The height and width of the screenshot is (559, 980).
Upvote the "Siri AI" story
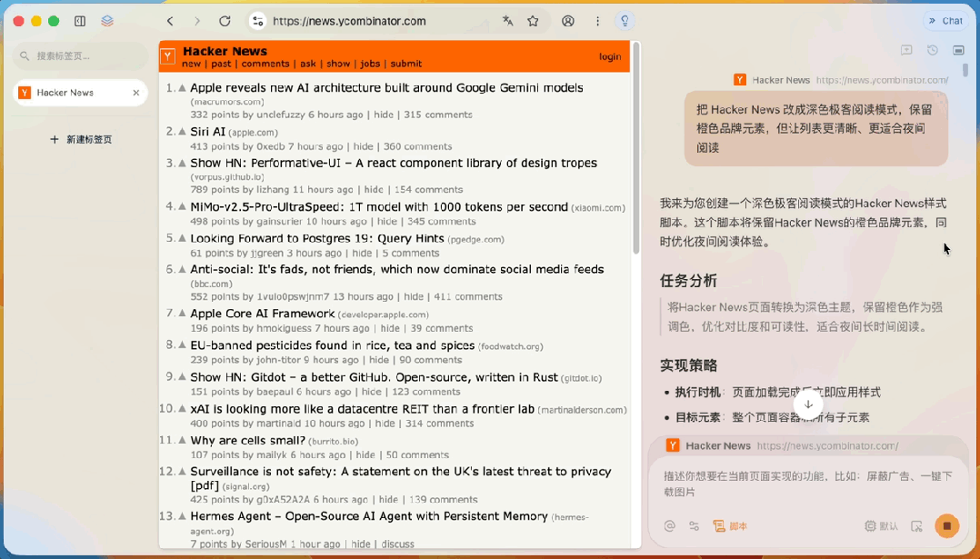pyautogui.click(x=182, y=132)
